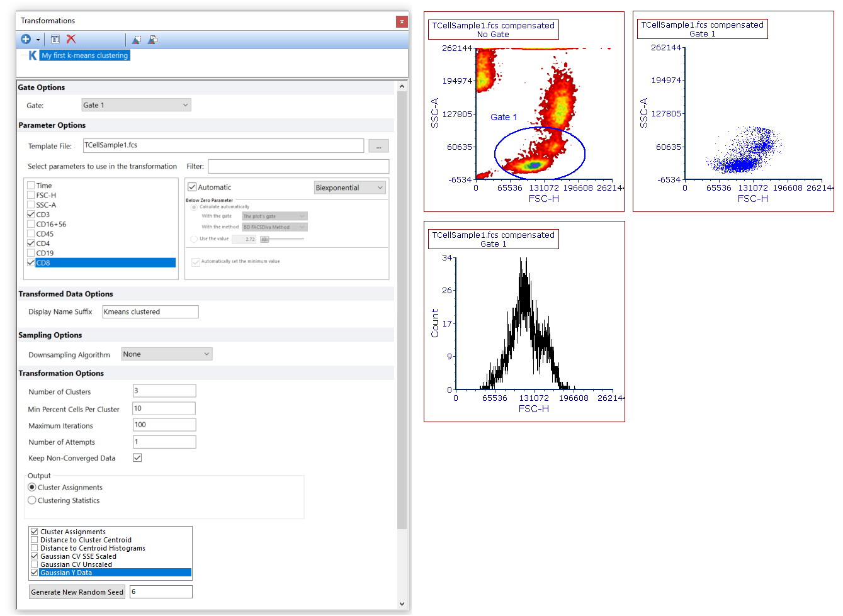Open the add transformation dropdown arrow

(x=38, y=40)
